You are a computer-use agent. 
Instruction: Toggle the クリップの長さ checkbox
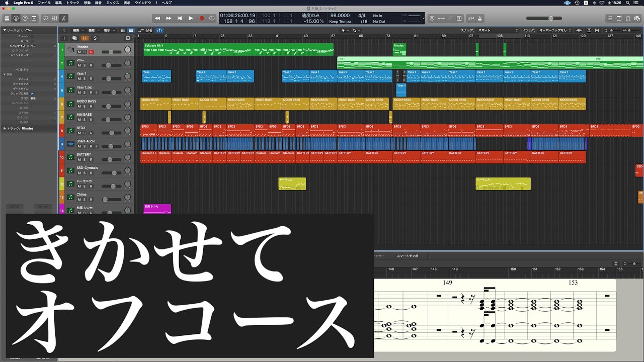pos(32,93)
